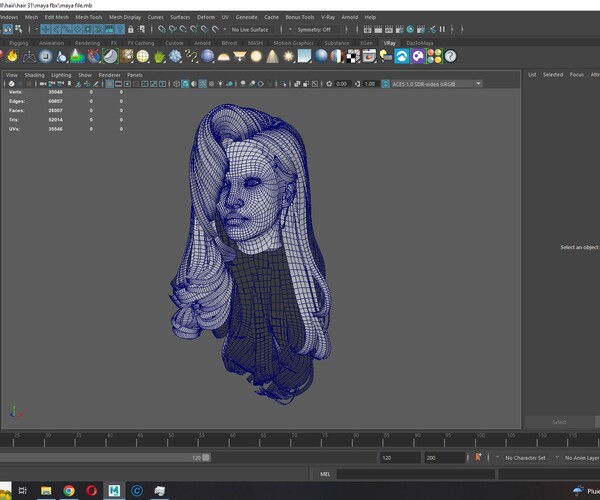Open the V-Ray frame buffer shelf icon
Screen dimensions: 600x500
369,56
